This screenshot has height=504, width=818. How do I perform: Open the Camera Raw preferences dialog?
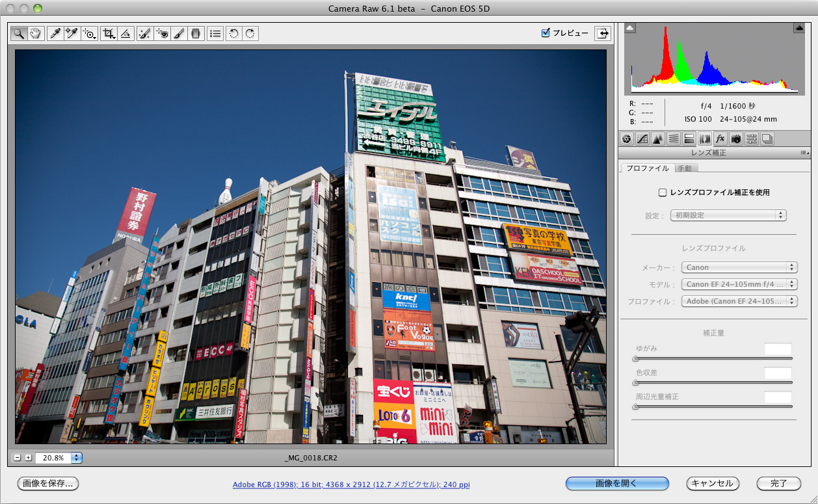tap(215, 33)
